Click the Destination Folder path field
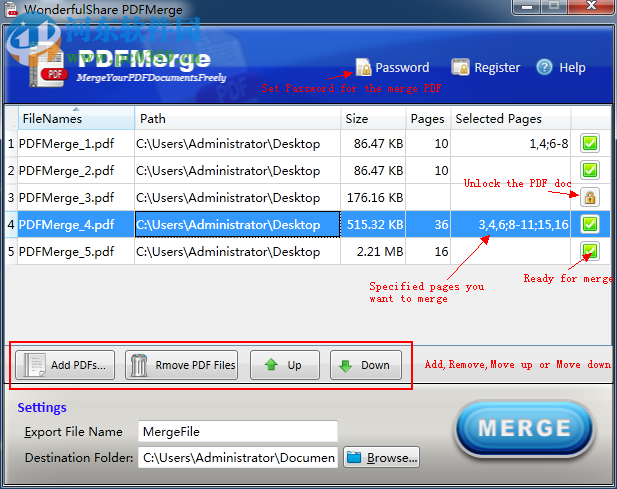 (238, 458)
